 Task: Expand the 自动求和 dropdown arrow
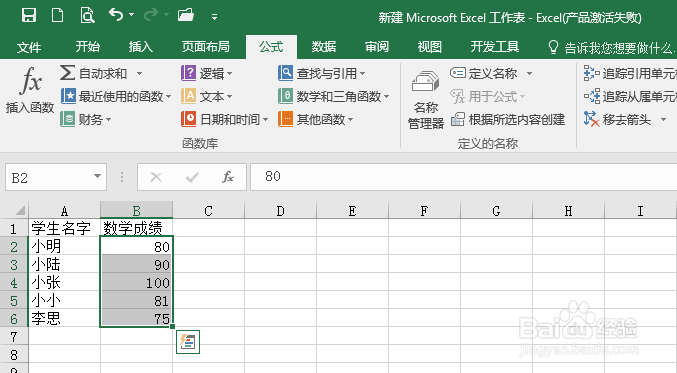tap(139, 73)
